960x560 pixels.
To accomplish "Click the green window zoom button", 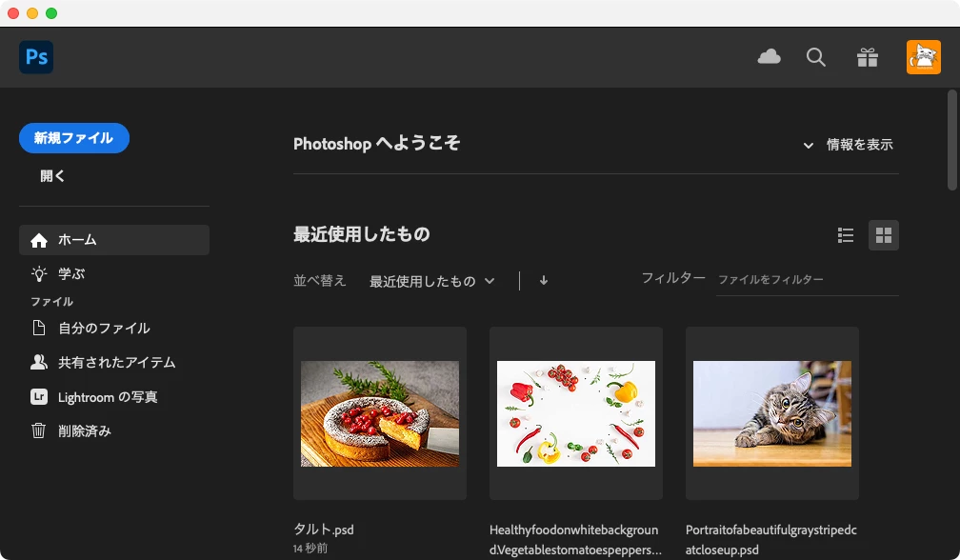I will pos(51,13).
